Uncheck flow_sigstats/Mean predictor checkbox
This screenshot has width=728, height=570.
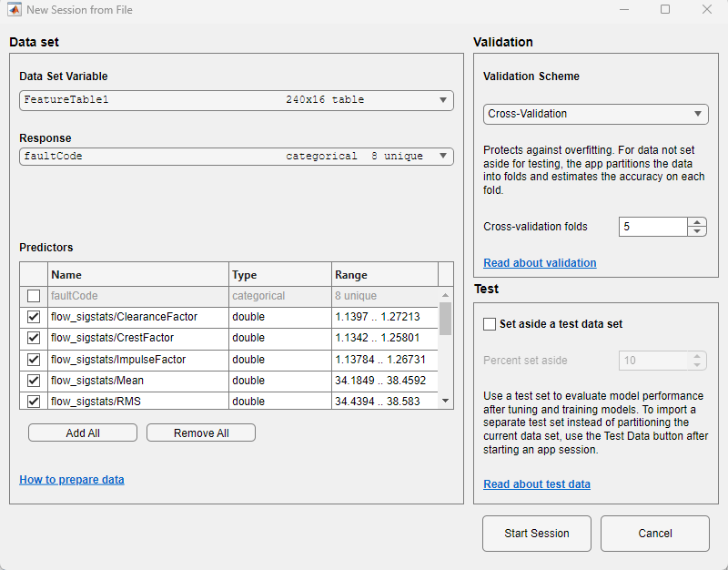click(x=34, y=381)
